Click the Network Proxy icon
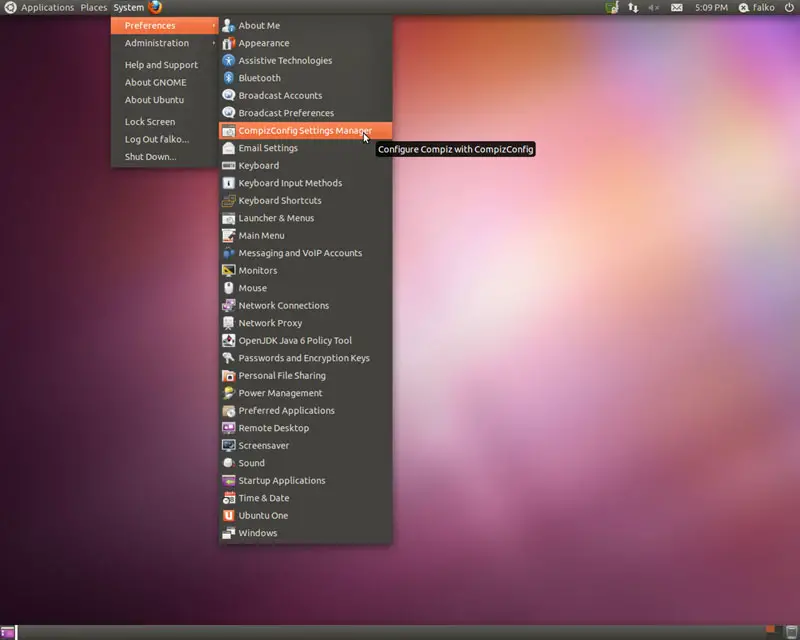 229,323
